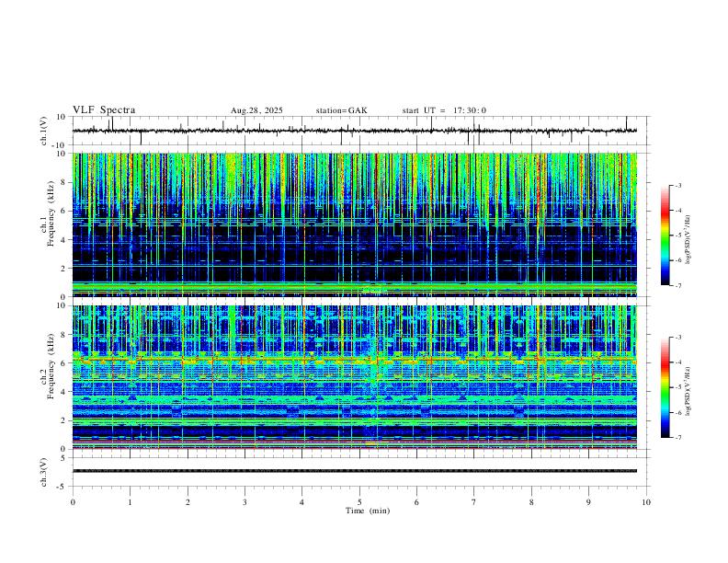
Task: Select the ch.1 color bar log(PSD) label
Action: click(x=688, y=240)
